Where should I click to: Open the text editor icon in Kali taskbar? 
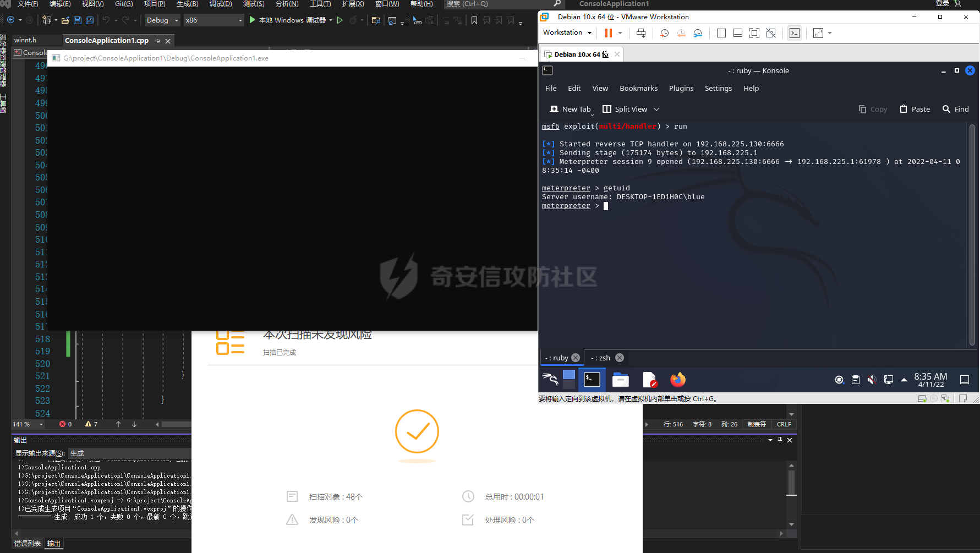[649, 379]
